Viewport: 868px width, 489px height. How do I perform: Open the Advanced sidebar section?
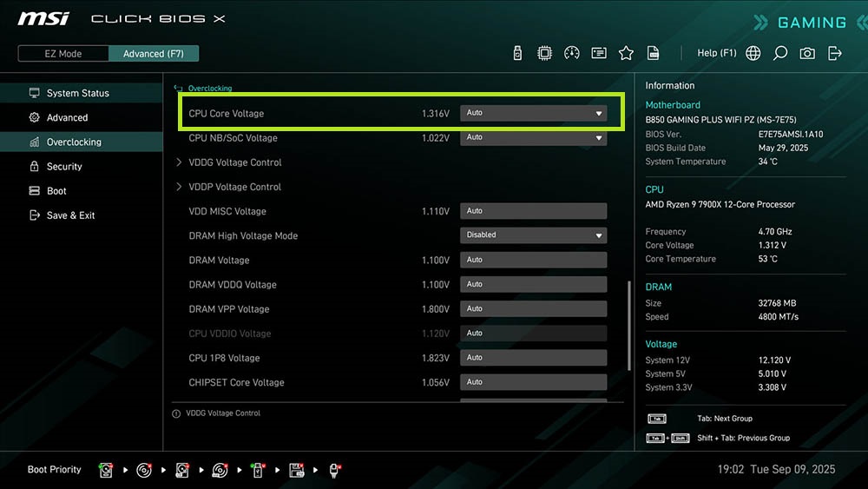click(82, 117)
